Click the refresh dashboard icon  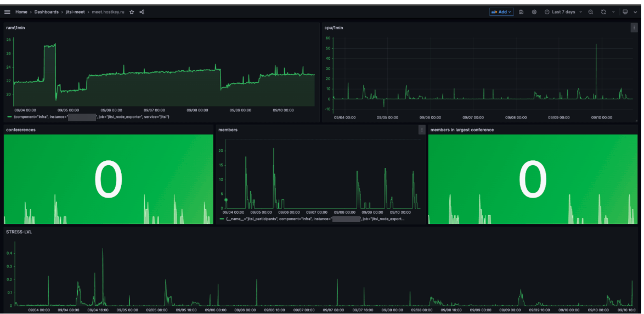click(603, 12)
